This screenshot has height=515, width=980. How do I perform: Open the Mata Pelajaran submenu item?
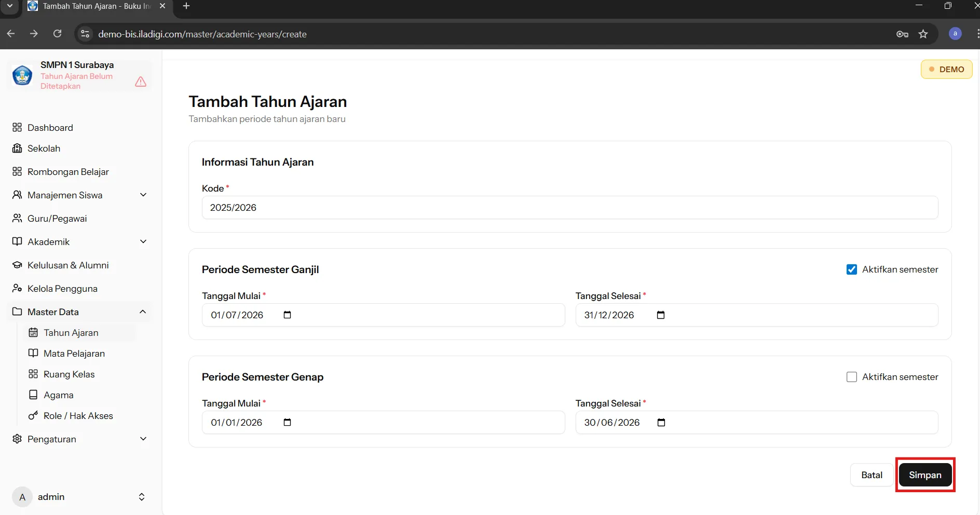click(x=80, y=353)
